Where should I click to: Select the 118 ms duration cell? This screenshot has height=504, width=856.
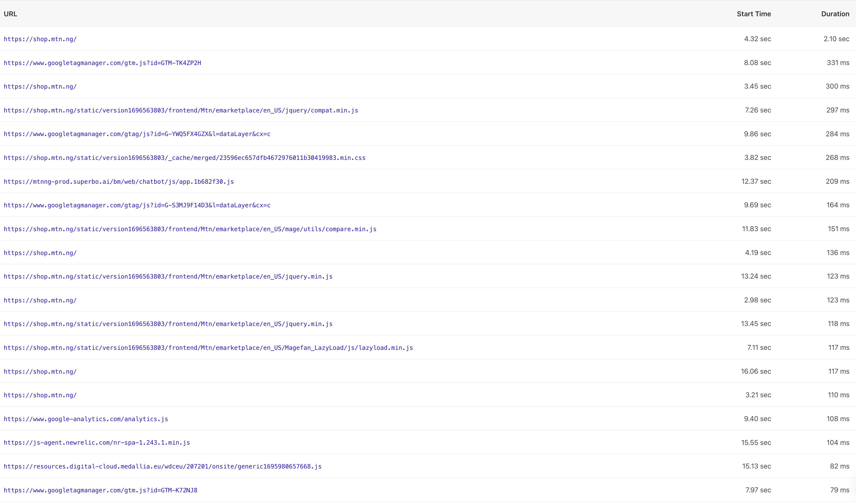[x=838, y=324]
